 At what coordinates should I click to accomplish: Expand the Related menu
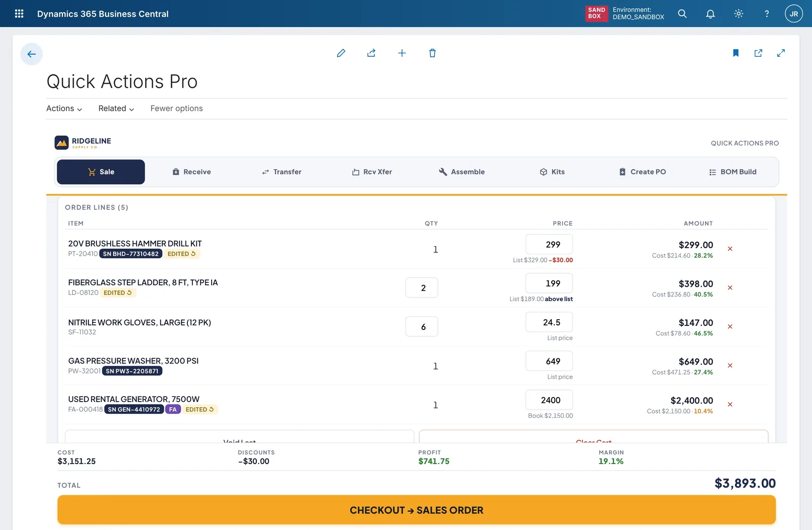tap(116, 109)
